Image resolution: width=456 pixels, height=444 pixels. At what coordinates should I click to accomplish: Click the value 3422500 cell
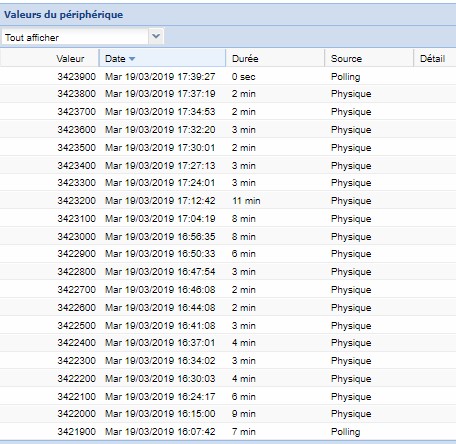coord(76,325)
